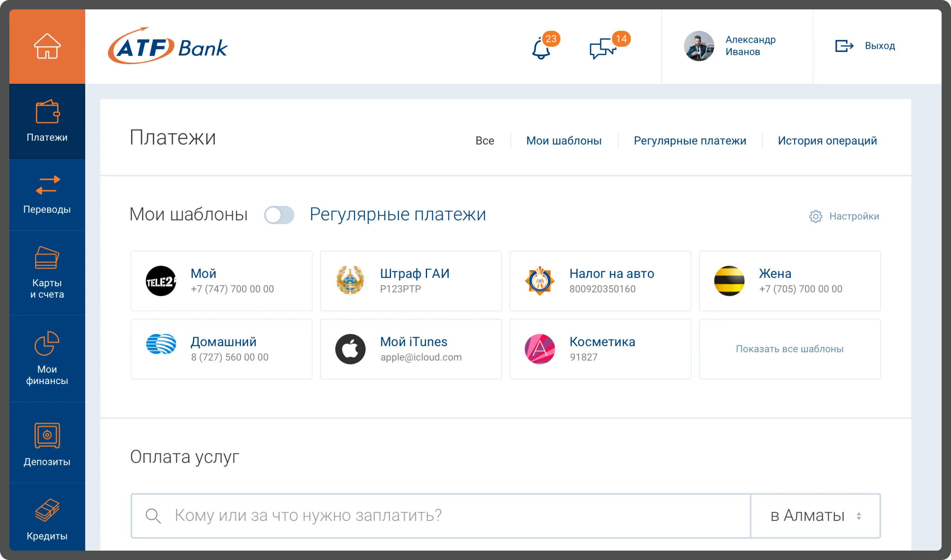Open the Штраф ГАИ template card
This screenshot has height=560, width=951.
pyautogui.click(x=411, y=281)
